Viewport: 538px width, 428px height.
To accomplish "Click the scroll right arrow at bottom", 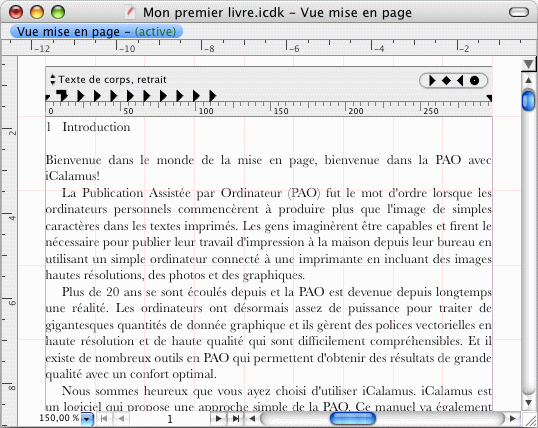I will pyautogui.click(x=513, y=418).
